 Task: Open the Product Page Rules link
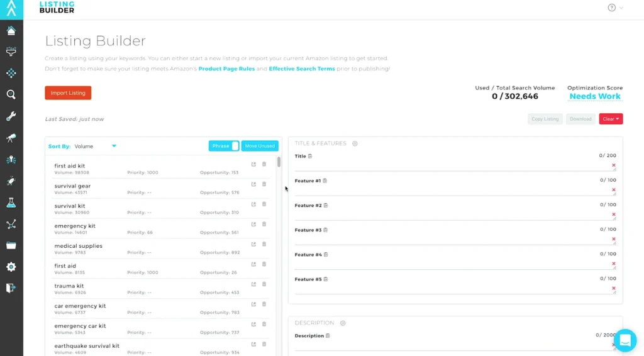point(226,69)
